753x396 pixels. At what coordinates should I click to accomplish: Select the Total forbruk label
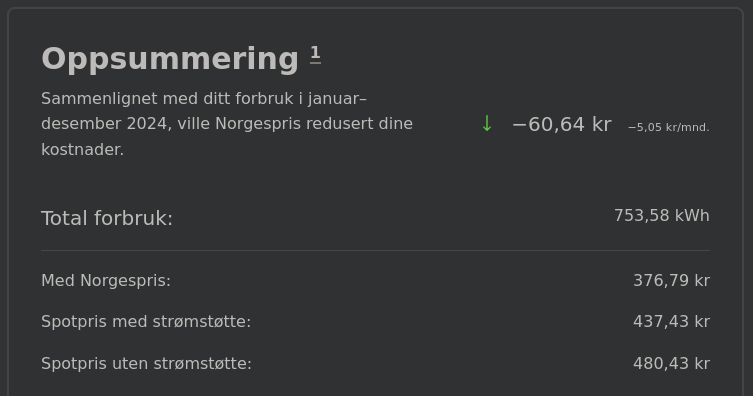click(x=107, y=218)
